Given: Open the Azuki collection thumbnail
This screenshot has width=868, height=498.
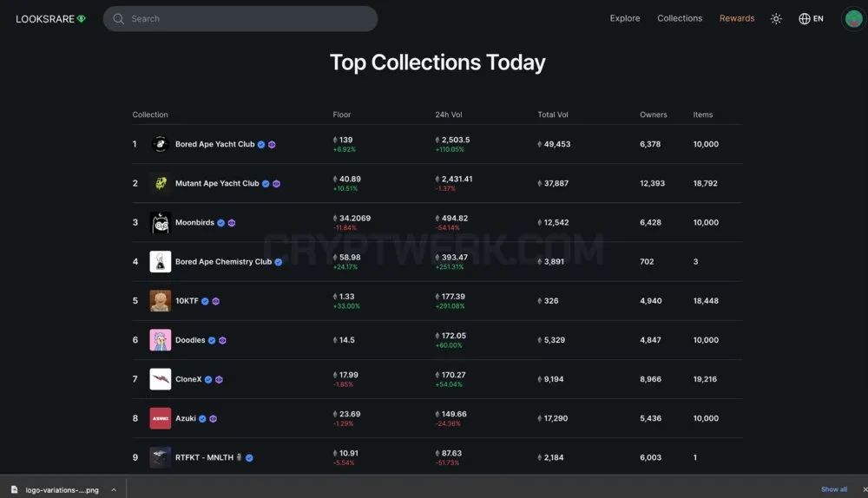Looking at the screenshot, I should (160, 418).
